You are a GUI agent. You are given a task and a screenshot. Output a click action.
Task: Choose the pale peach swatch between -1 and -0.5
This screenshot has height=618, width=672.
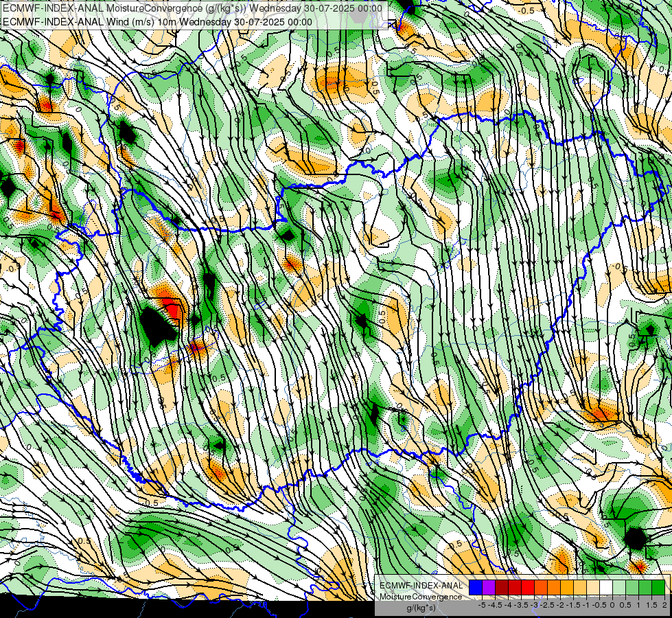(x=593, y=587)
